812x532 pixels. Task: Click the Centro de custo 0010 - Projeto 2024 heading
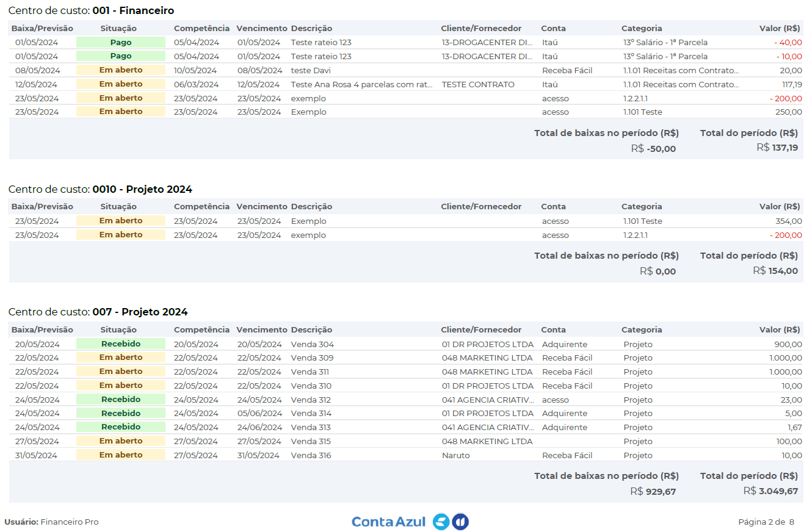(100, 189)
